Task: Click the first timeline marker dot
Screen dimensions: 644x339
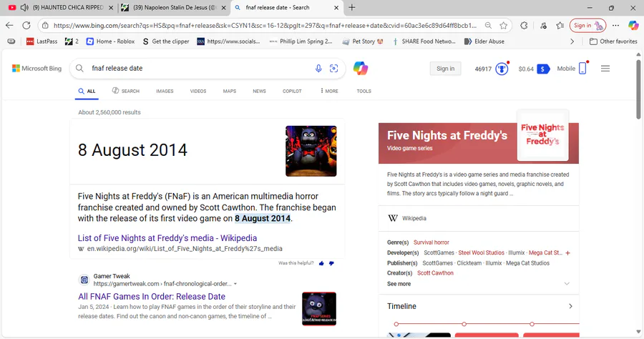Action: tap(396, 324)
